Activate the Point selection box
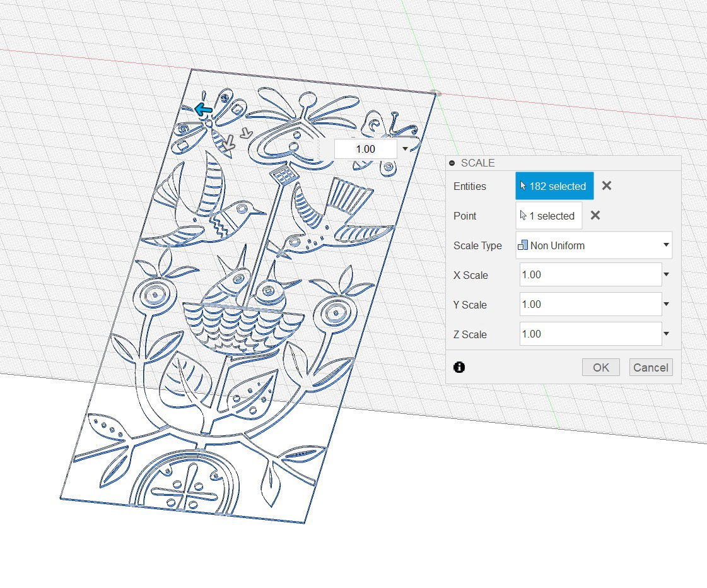Screen dimensions: 707x588 [549, 216]
